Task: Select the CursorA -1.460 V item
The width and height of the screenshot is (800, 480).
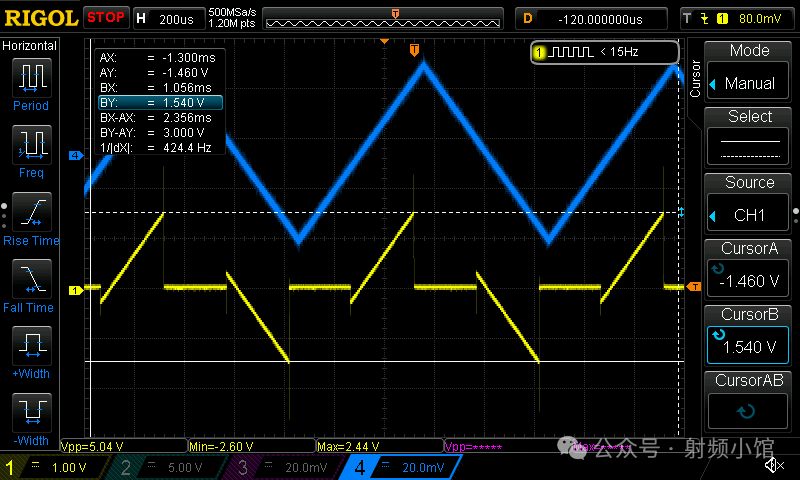Action: click(x=749, y=267)
